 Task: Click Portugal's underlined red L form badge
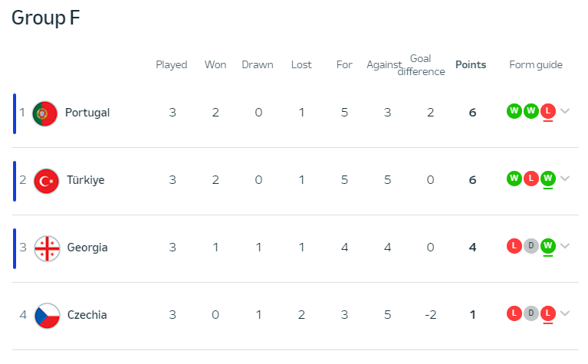[x=548, y=111]
